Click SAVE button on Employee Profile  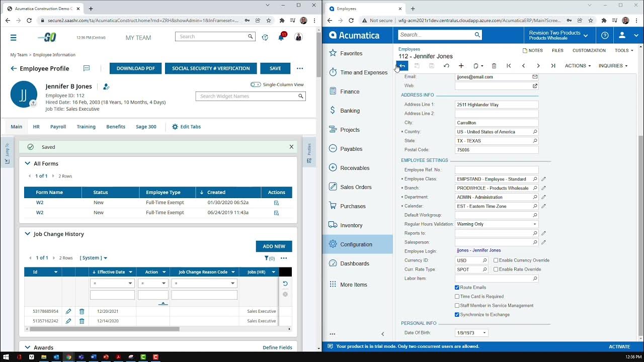pos(275,68)
